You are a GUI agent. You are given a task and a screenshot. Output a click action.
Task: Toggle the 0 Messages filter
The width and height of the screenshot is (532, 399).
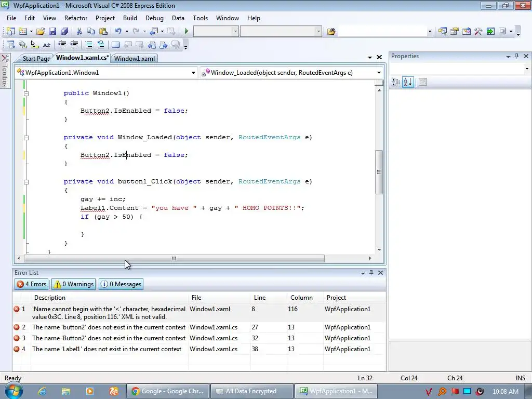pyautogui.click(x=121, y=284)
